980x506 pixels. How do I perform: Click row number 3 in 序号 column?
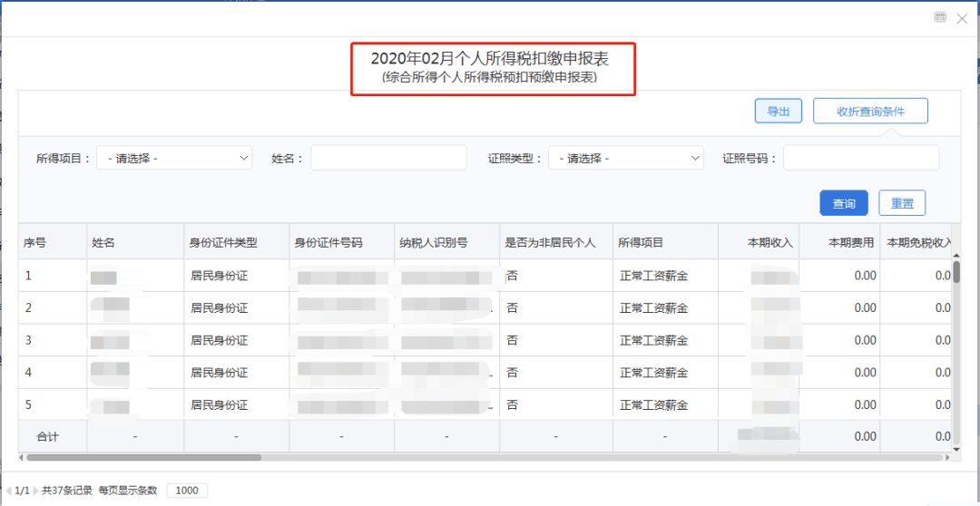tap(28, 340)
